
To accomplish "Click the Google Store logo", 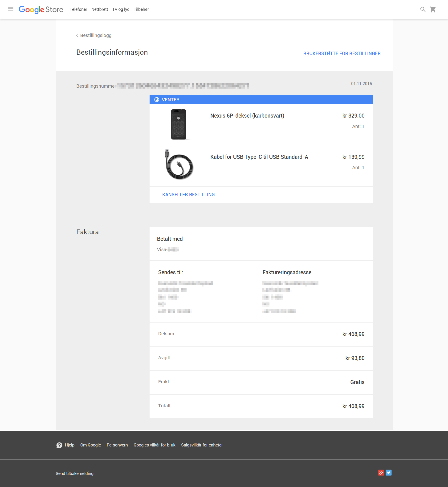I will coord(41,9).
